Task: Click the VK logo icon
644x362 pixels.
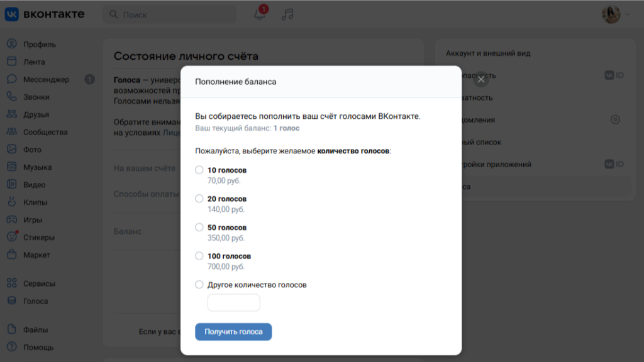Action: click(x=11, y=14)
